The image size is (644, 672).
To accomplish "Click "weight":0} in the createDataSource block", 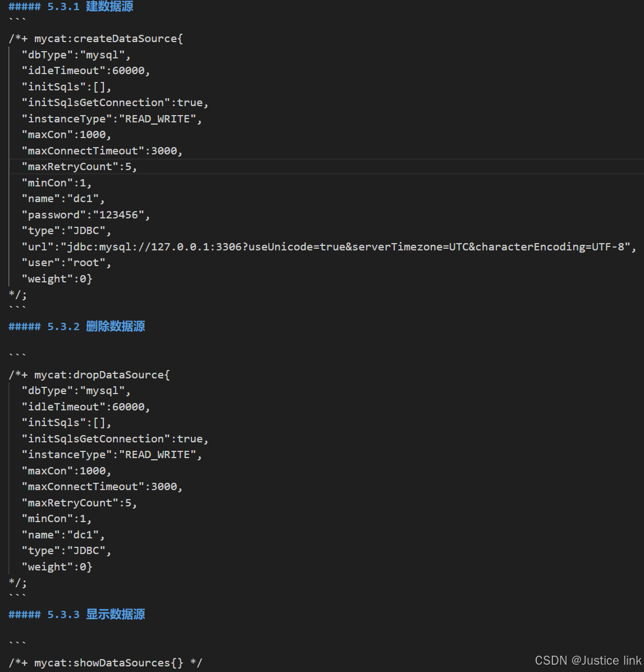I will coord(57,279).
